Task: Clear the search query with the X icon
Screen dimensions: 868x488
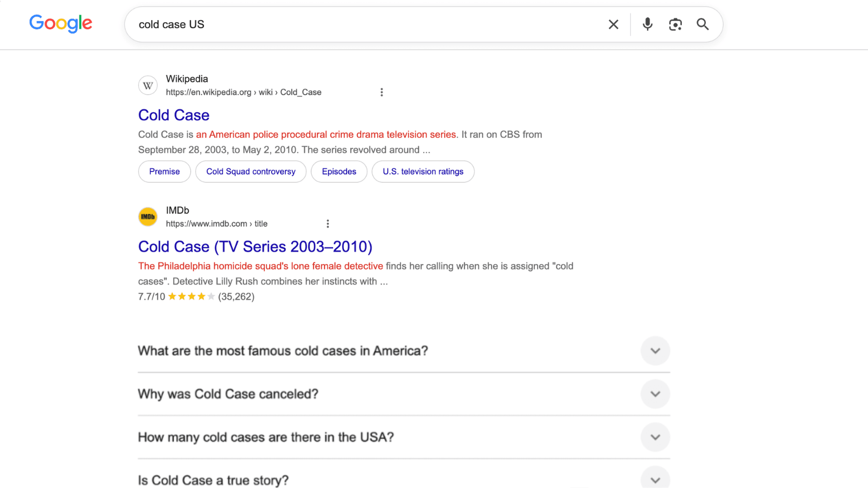Action: (x=614, y=24)
